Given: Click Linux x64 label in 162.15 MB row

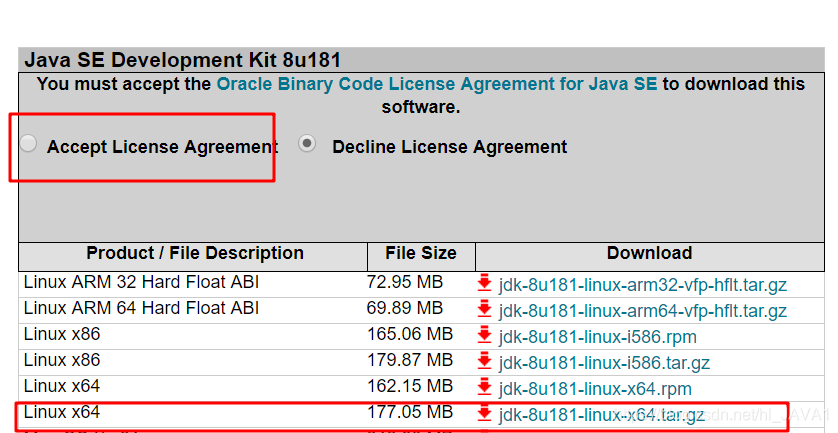Looking at the screenshot, I should point(62,386).
